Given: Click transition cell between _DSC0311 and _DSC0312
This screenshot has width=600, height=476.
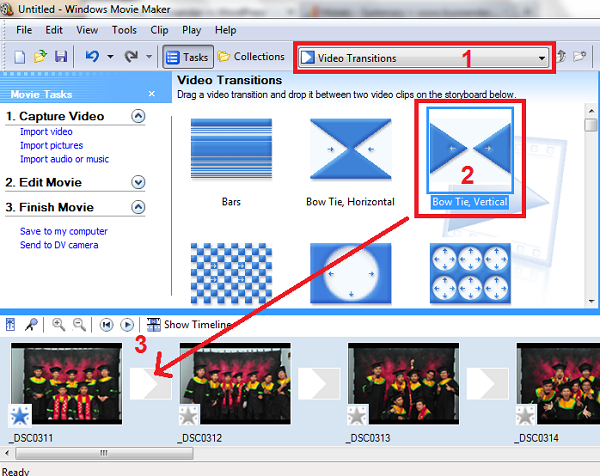Looking at the screenshot, I should click(151, 384).
